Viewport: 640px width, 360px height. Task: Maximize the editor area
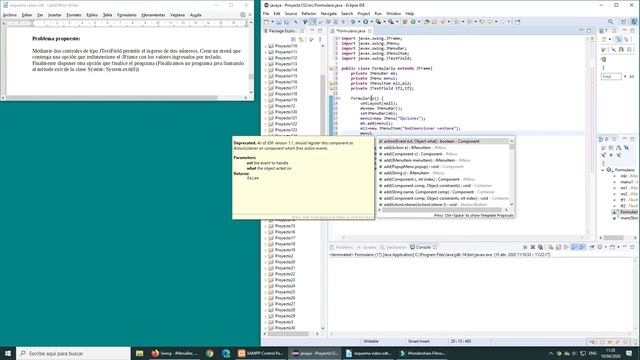[x=589, y=31]
